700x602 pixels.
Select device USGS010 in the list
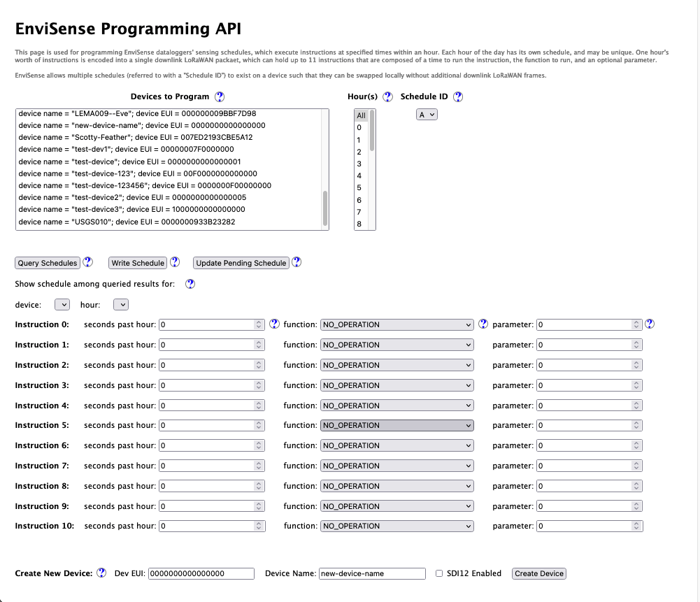tap(169, 222)
